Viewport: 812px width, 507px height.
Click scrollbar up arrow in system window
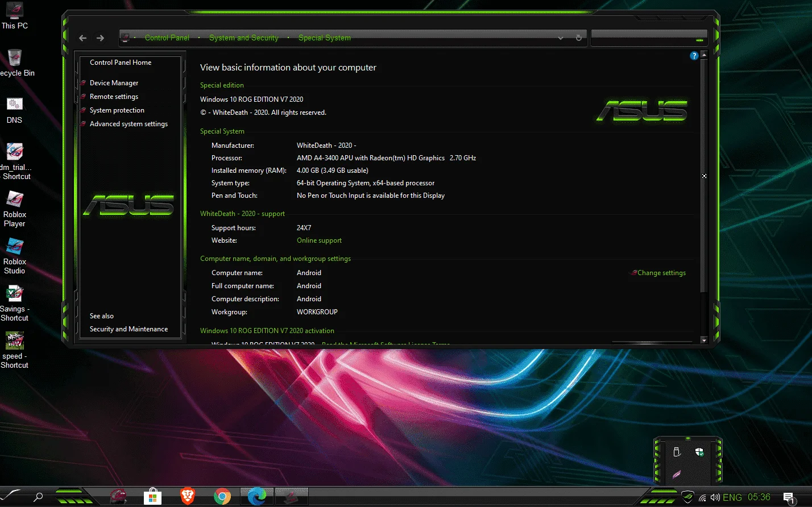click(704, 55)
